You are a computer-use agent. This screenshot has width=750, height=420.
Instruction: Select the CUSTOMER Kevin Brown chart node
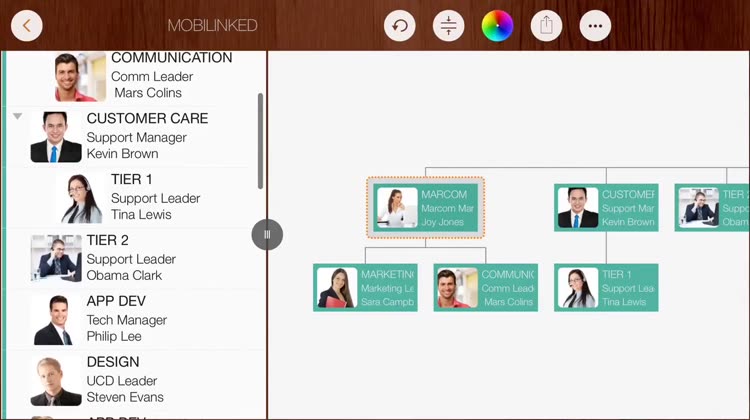coord(606,207)
